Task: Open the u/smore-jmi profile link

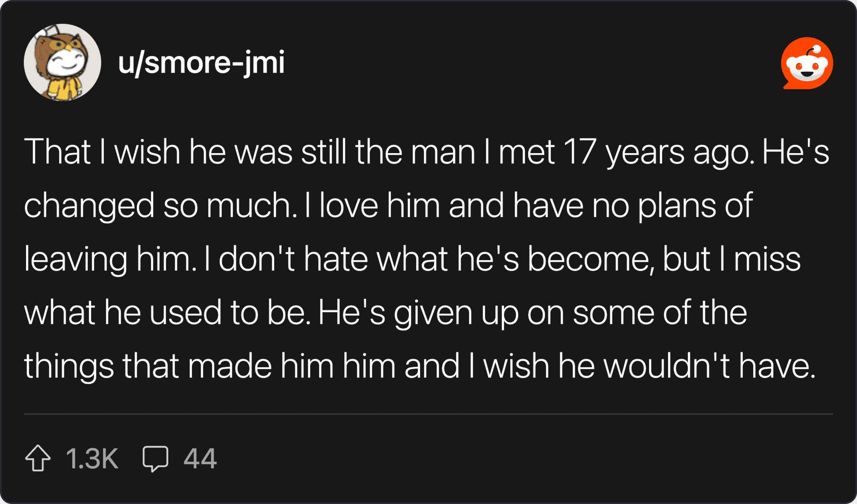Action: coord(201,63)
